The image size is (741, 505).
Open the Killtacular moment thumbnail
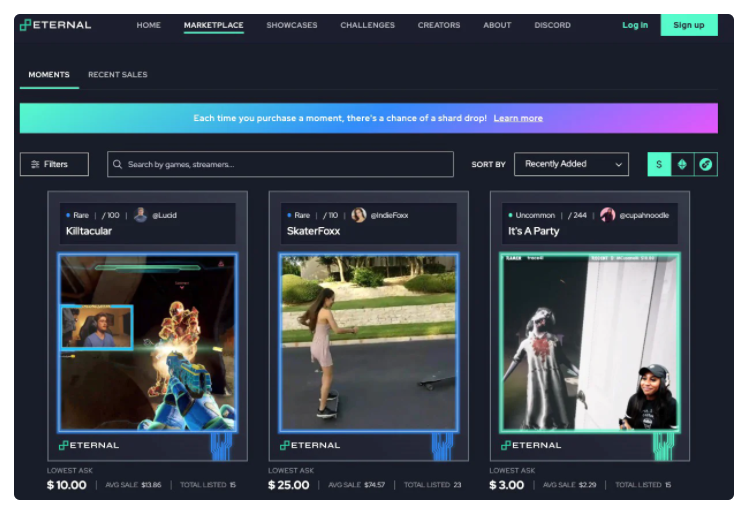[x=148, y=342]
